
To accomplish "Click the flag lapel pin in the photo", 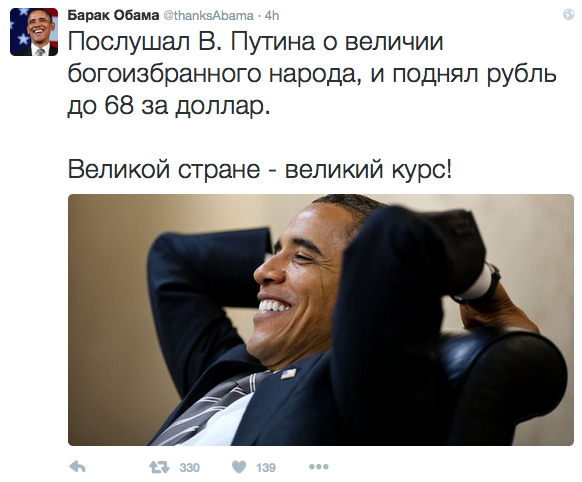I will tap(288, 373).
